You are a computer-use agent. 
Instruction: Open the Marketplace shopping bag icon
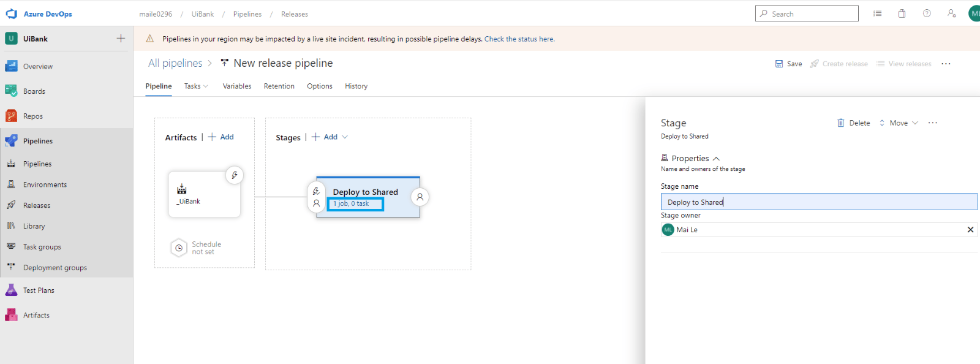[902, 13]
